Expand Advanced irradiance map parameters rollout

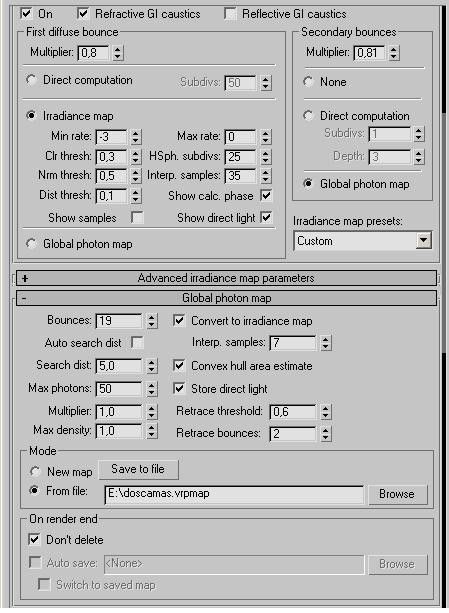[x=226, y=278]
